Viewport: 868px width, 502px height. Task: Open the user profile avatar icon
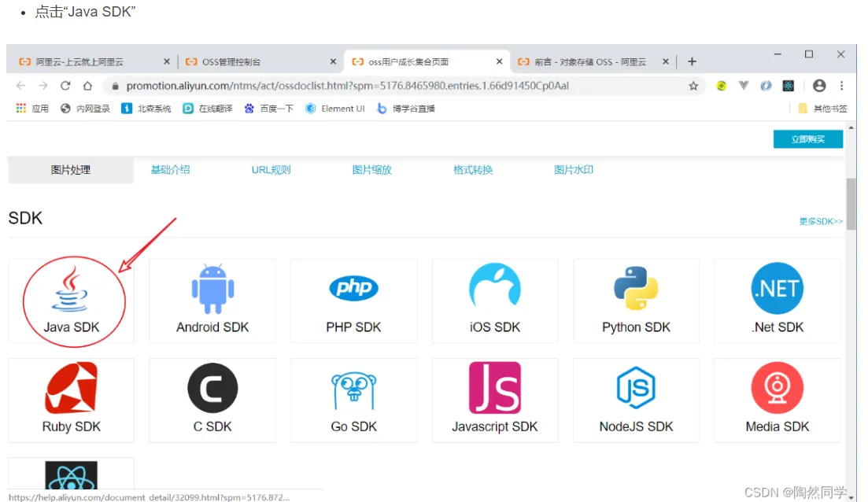pos(819,86)
